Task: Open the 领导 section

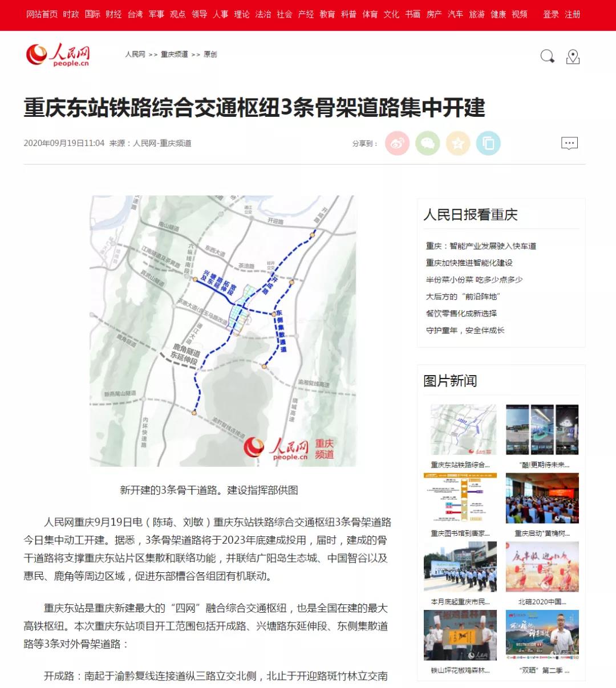Action: point(199,14)
